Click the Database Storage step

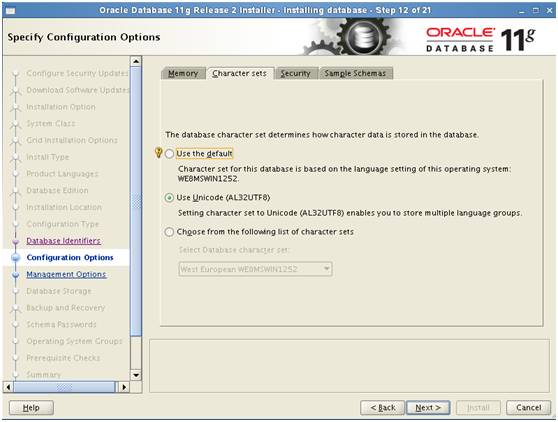[59, 291]
